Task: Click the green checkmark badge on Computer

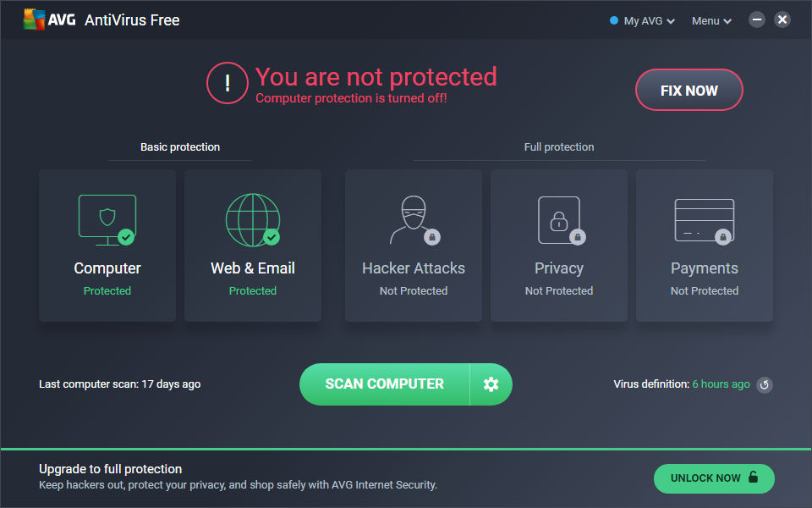Action: coord(126,237)
